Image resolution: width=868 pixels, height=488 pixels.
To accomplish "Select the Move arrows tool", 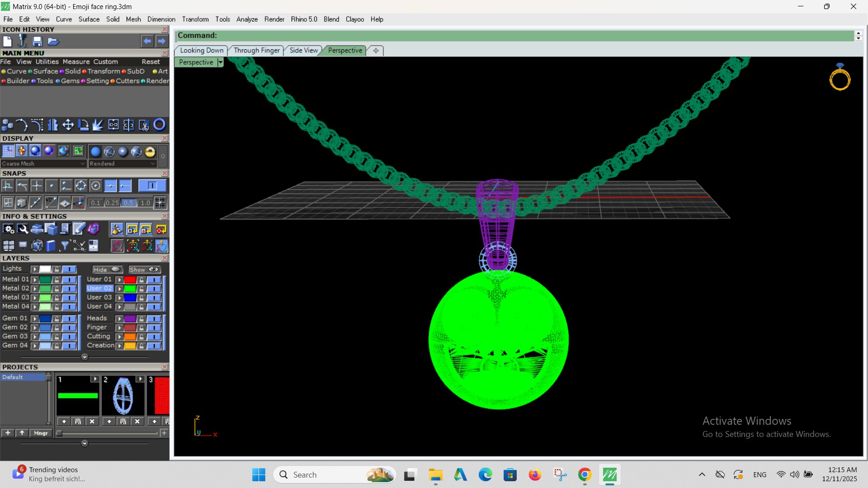I will pos(68,125).
